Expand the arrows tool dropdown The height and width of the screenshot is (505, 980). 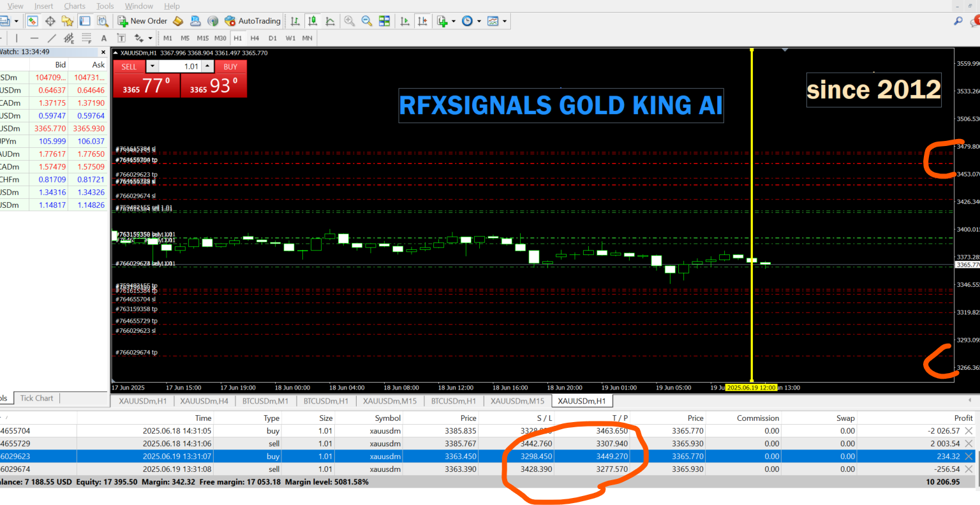(x=149, y=38)
